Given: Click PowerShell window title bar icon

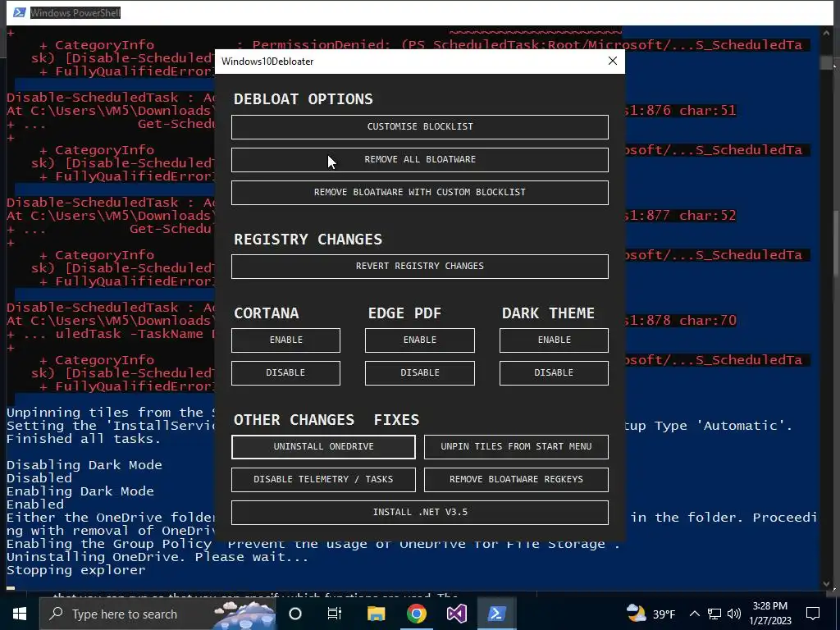Looking at the screenshot, I should (20, 12).
